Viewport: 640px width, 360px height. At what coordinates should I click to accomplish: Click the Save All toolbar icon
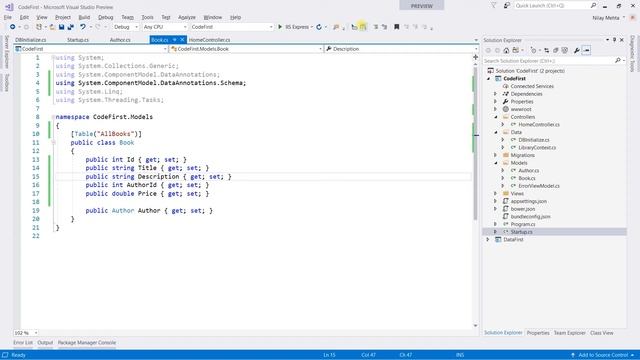click(x=71, y=27)
